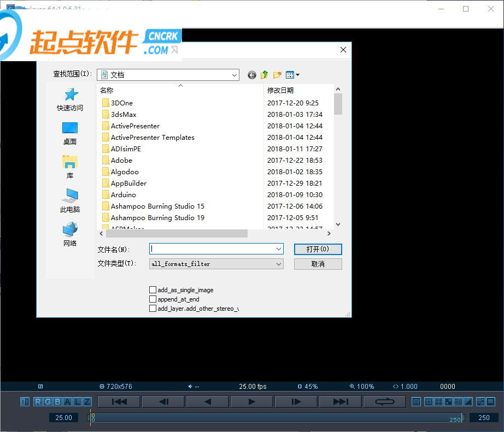The width and height of the screenshot is (504, 432).
Task: Click the 取消 Cancel button
Action: 318,264
